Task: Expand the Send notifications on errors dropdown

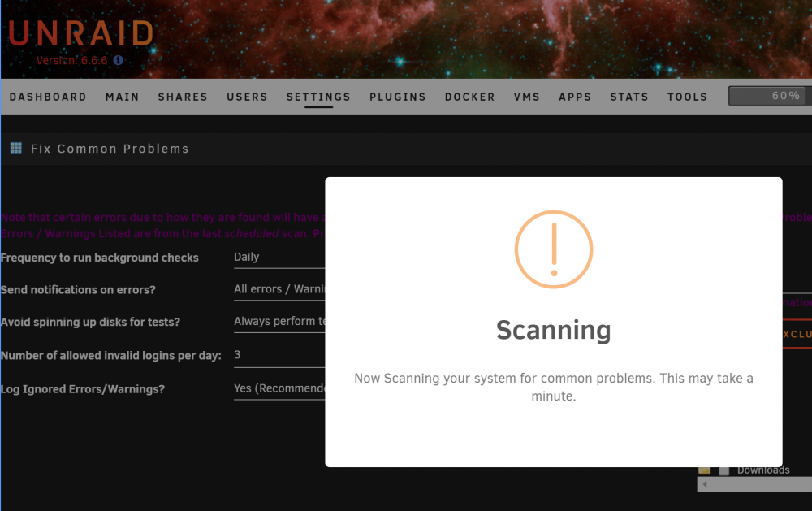Action: click(x=279, y=290)
